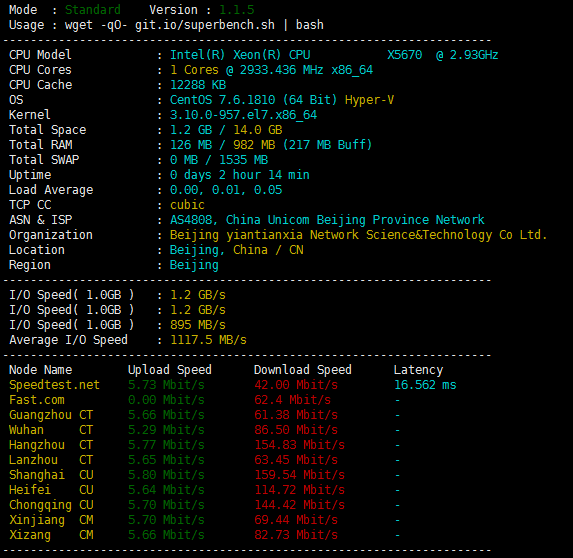Click Guangzhou download '61.38 Mbit/s'
This screenshot has width=573, height=558.
coord(296,415)
